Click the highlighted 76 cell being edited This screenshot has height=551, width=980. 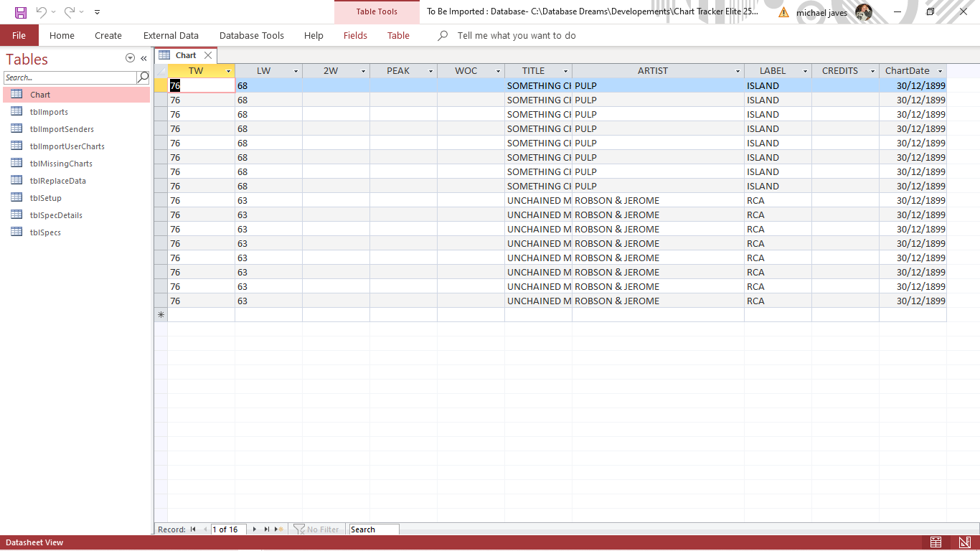tap(202, 85)
